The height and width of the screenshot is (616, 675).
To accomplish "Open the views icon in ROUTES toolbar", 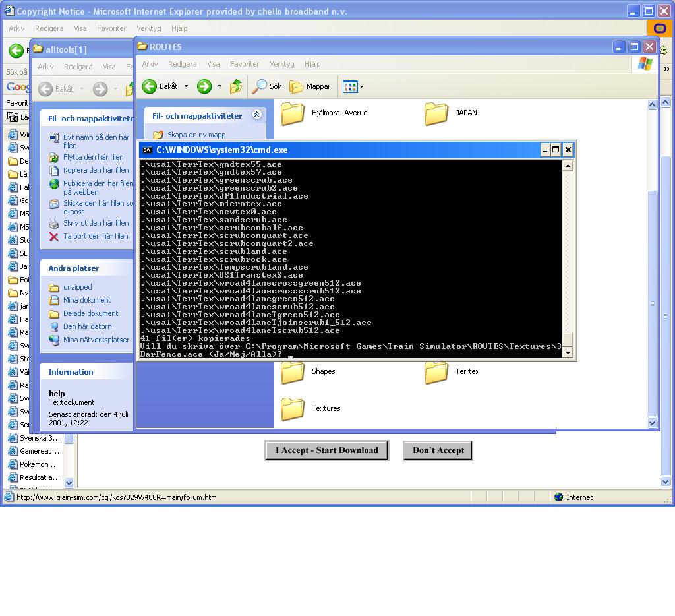I will pyautogui.click(x=349, y=87).
